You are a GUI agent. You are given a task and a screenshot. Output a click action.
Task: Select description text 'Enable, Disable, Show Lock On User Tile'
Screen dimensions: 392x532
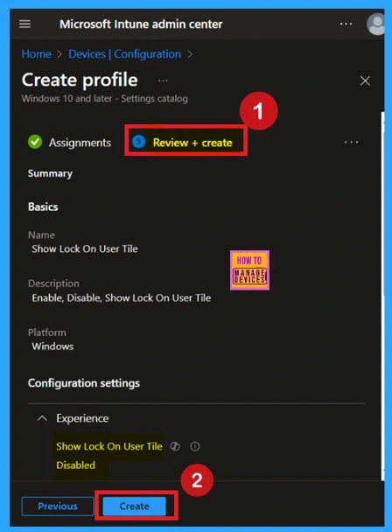pyautogui.click(x=121, y=297)
